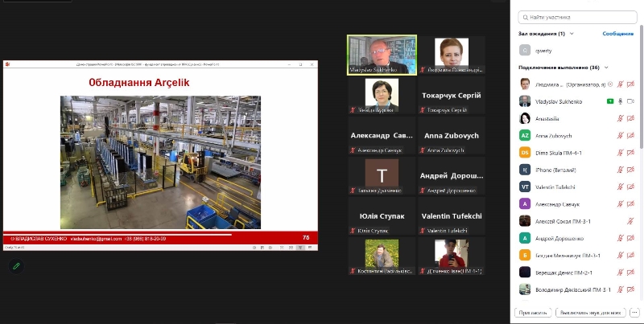Click recording indicator icon in organizer row
The width and height of the screenshot is (644, 324).
coord(610,84)
